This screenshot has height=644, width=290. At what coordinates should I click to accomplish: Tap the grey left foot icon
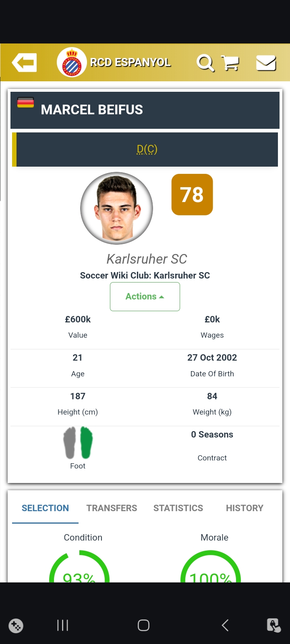(70, 443)
